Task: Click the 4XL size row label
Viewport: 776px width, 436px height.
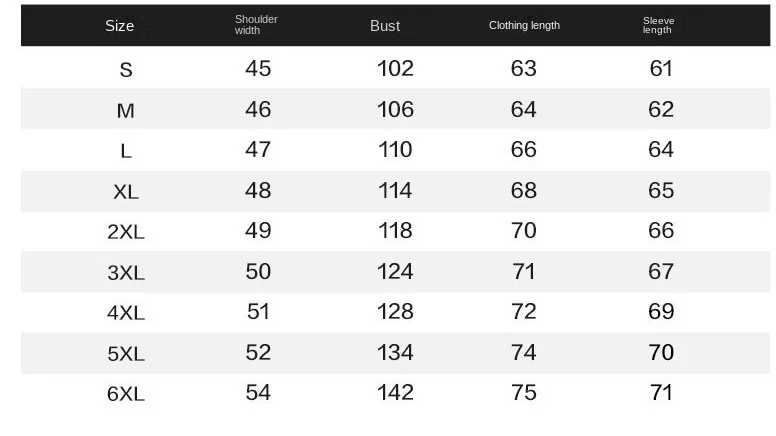Action: click(x=126, y=313)
